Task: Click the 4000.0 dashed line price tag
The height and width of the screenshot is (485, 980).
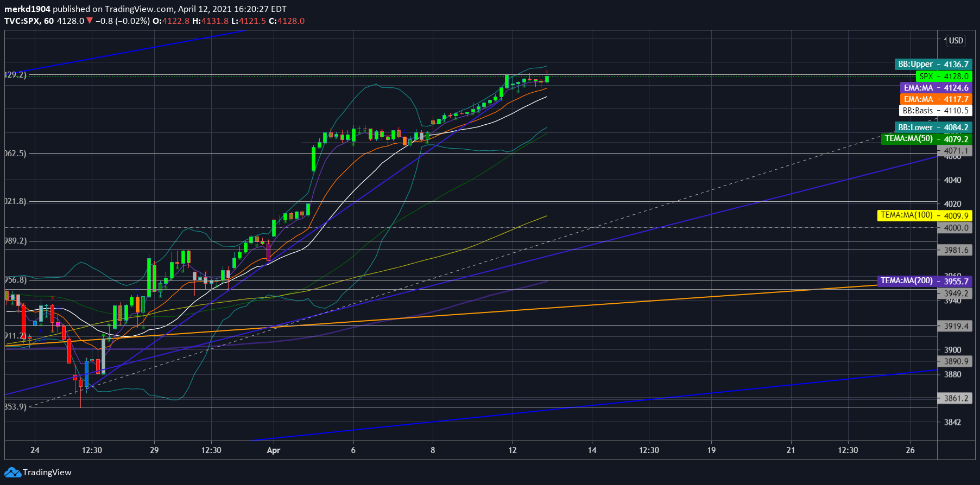Action: point(954,227)
